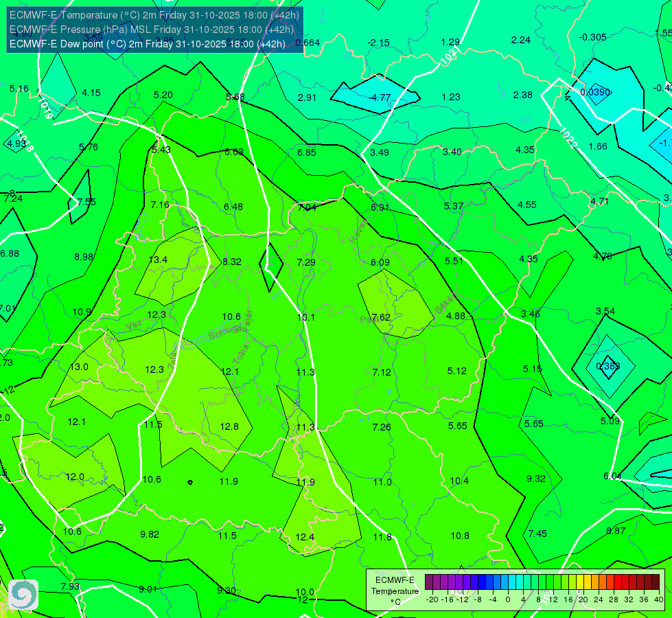This screenshot has width=672, height=618.
Task: Click the 7.16 temperature value
Action: [160, 205]
